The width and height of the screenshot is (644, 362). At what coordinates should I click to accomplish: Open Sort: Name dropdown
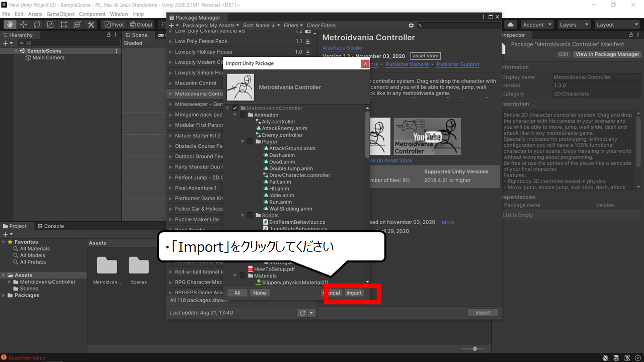[262, 25]
